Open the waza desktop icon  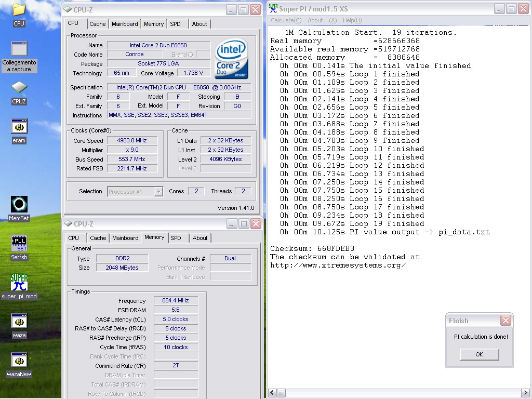click(19, 321)
